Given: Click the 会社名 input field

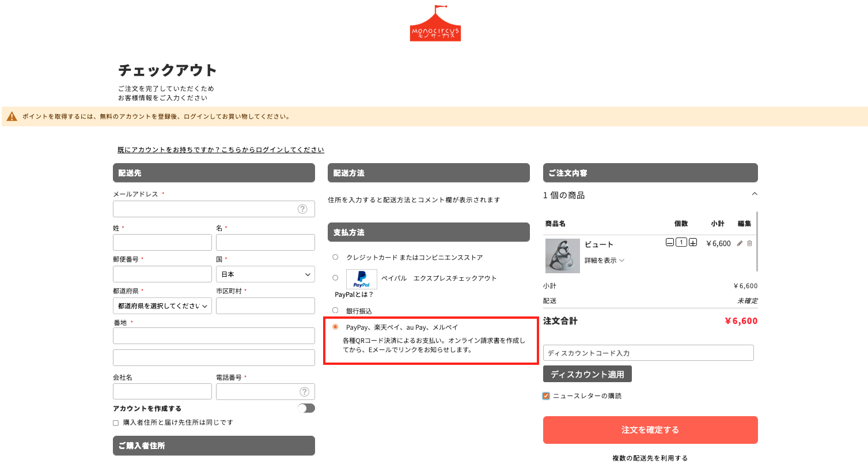Looking at the screenshot, I should 162,391.
